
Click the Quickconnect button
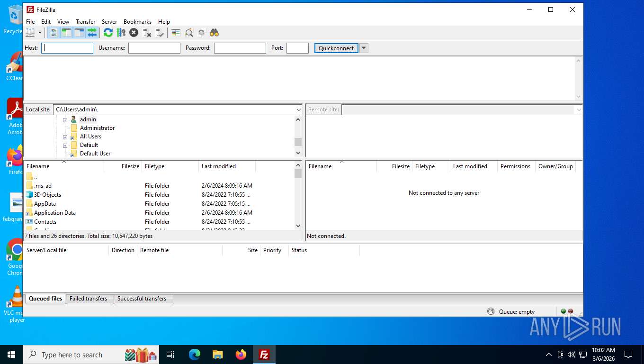(336, 48)
